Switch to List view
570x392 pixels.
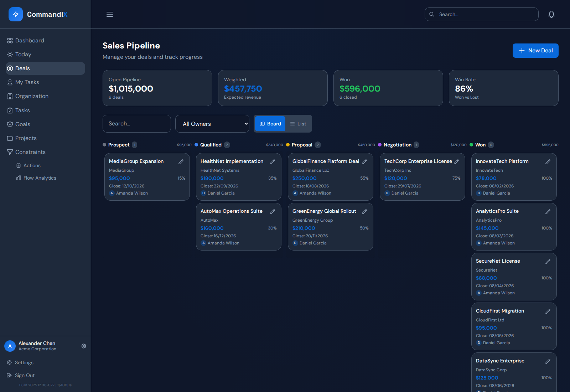coord(298,124)
